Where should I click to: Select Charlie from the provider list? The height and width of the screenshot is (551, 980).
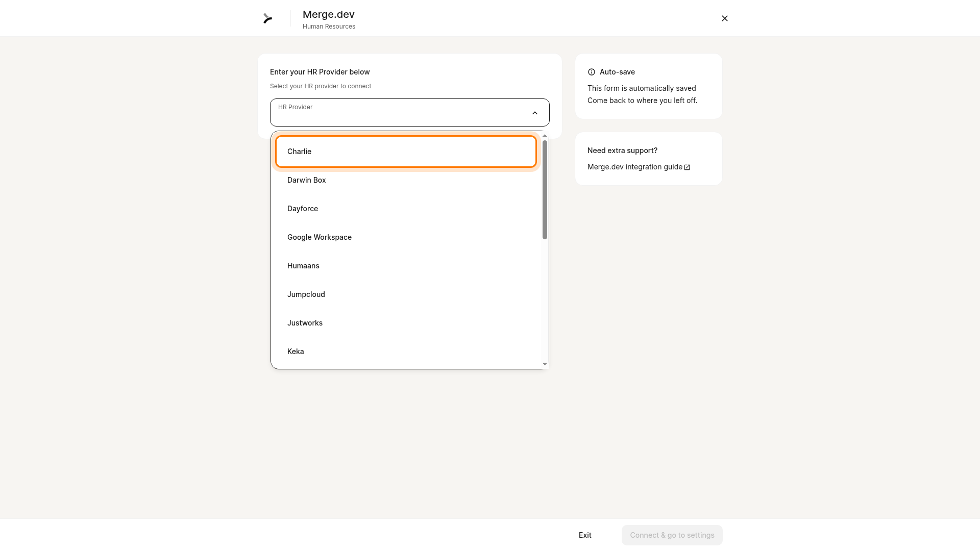click(406, 152)
